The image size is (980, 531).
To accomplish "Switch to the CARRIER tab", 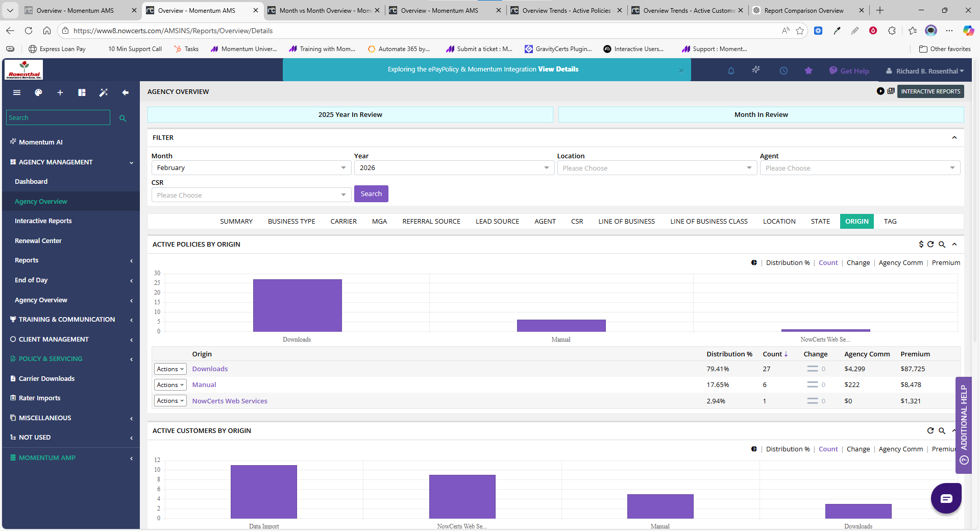I will click(344, 221).
